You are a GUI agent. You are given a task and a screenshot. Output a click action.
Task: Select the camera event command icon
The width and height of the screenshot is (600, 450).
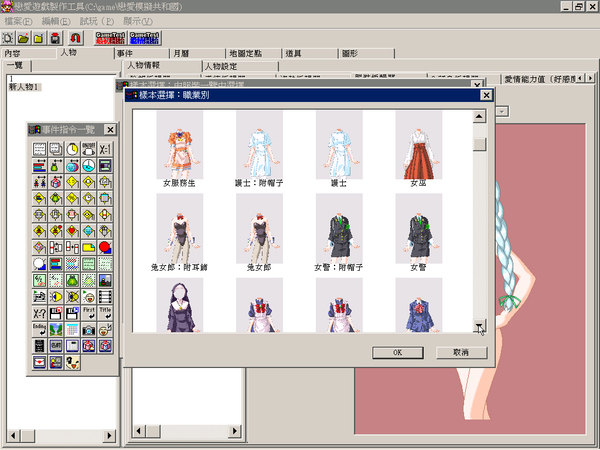[88, 329]
